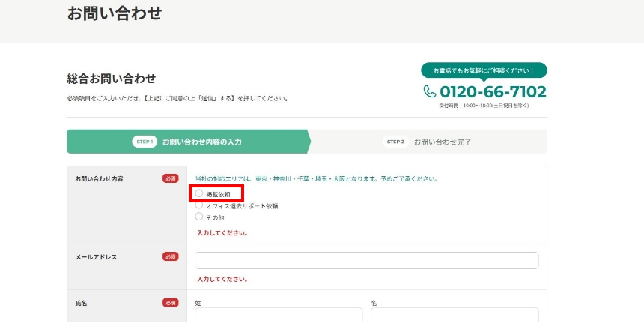Select the 掲載依頼 radio button

tap(199, 194)
